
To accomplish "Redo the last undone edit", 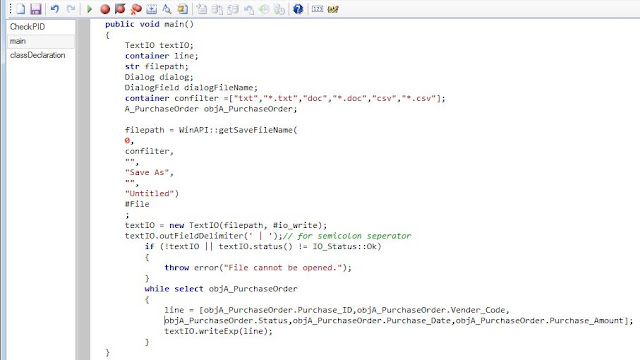I will point(71,9).
